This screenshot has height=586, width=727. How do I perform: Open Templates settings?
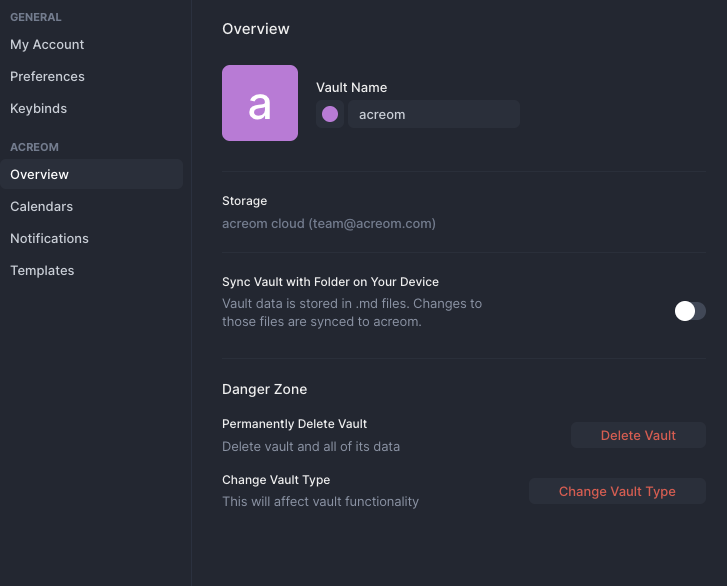[x=42, y=270]
